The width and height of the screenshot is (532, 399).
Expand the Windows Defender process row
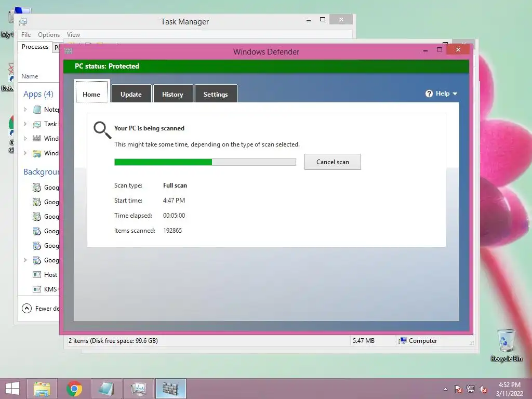click(x=25, y=138)
